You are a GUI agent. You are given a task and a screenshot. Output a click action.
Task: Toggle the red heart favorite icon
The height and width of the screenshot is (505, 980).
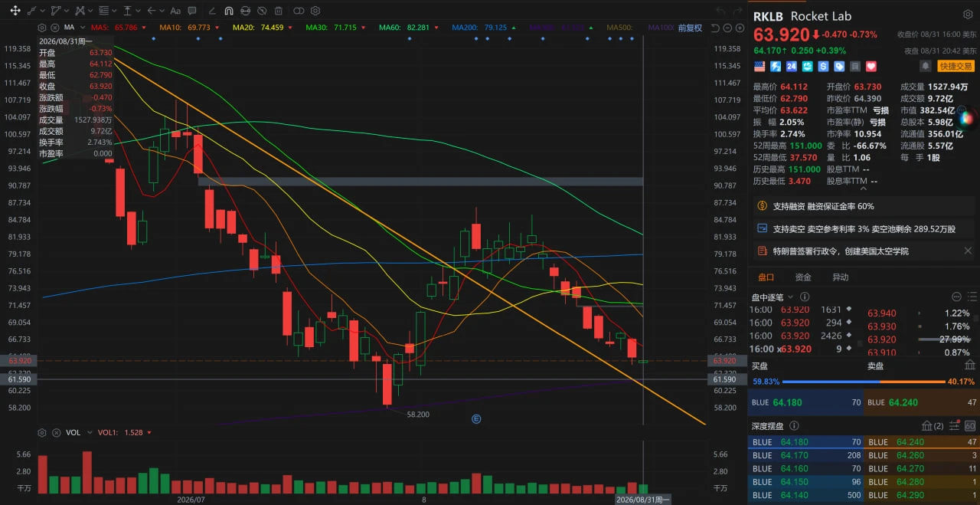871,67
